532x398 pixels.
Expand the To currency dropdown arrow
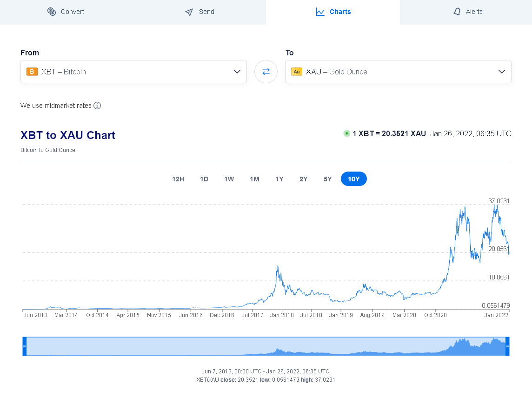pos(502,72)
